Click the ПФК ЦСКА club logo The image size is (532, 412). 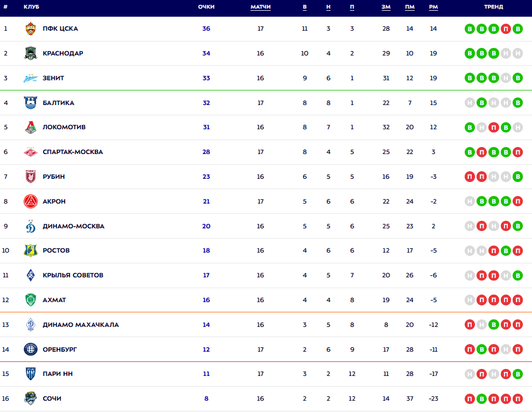click(31, 29)
